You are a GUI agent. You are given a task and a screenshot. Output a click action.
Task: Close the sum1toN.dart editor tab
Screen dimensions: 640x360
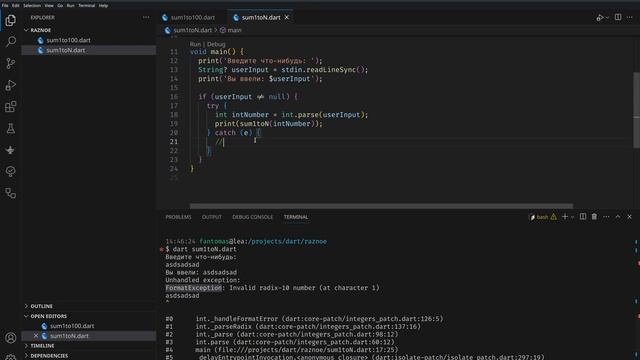point(287,17)
